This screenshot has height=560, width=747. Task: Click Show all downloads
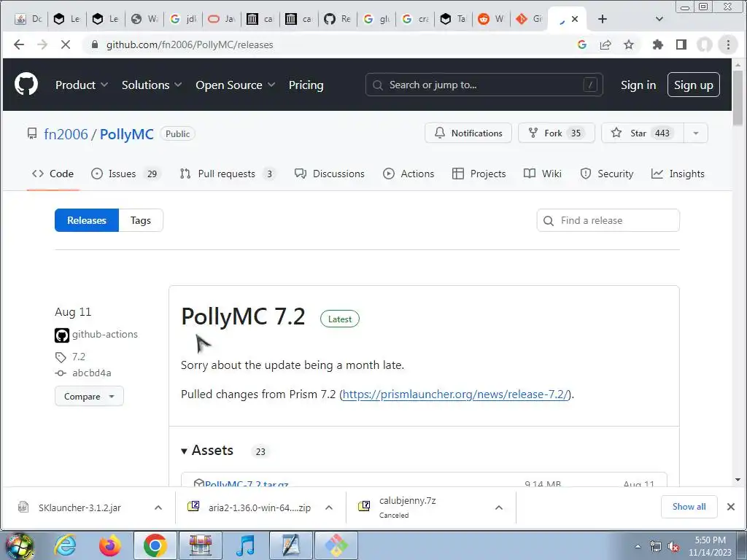coord(689,507)
